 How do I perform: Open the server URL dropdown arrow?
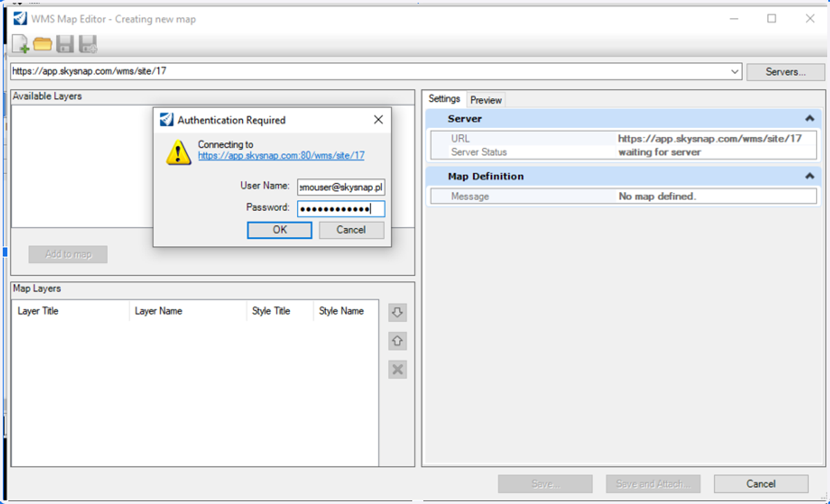735,71
